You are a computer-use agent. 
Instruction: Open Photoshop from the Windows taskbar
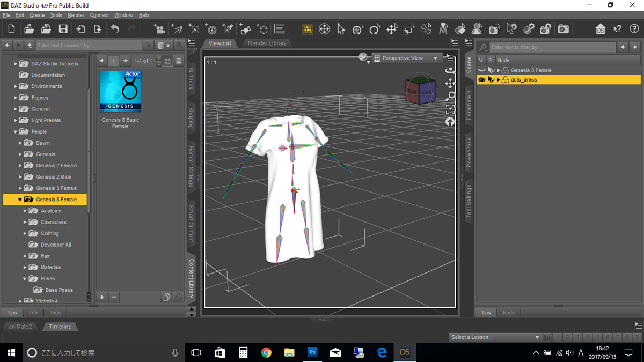click(x=312, y=352)
